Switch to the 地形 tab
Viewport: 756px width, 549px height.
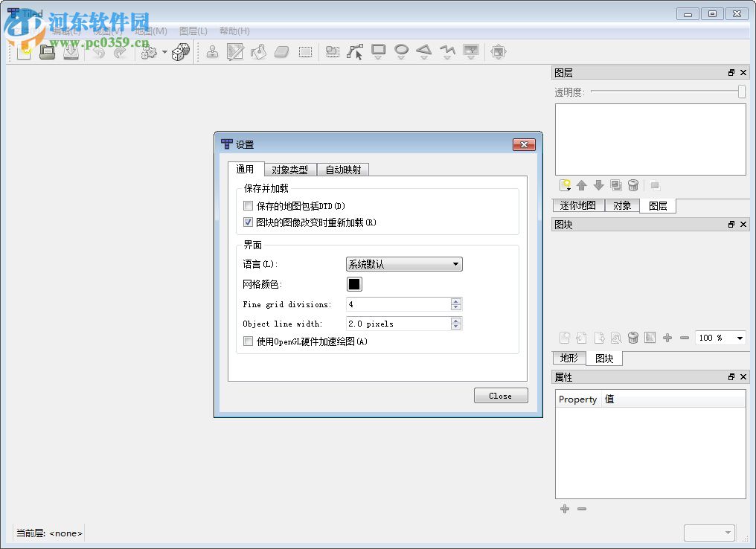[568, 358]
